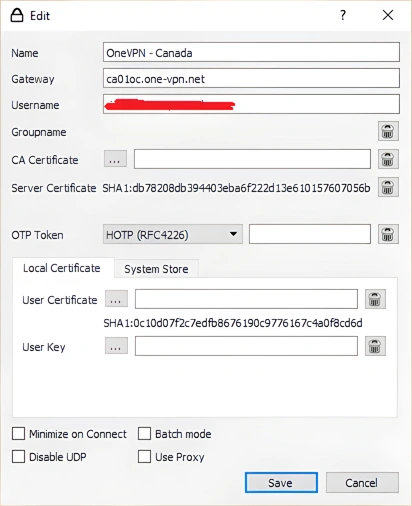The height and width of the screenshot is (506, 412).
Task: Clear the Groupname field with trash icon
Action: 388,131
